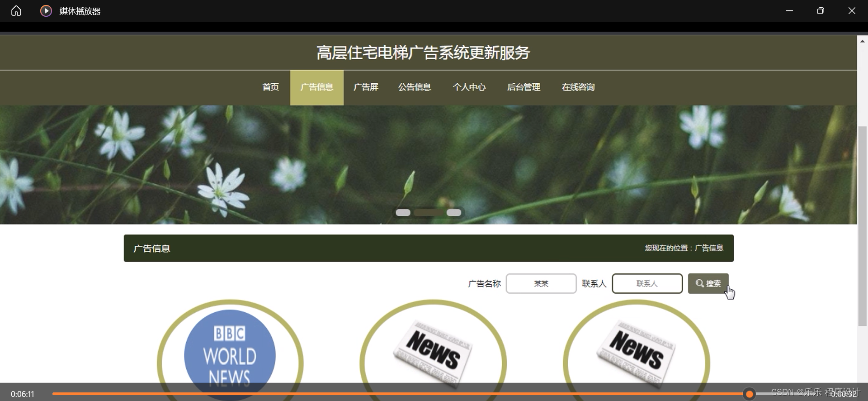Open the 广告屏 menu item
Viewport: 868px width, 401px height.
(366, 87)
